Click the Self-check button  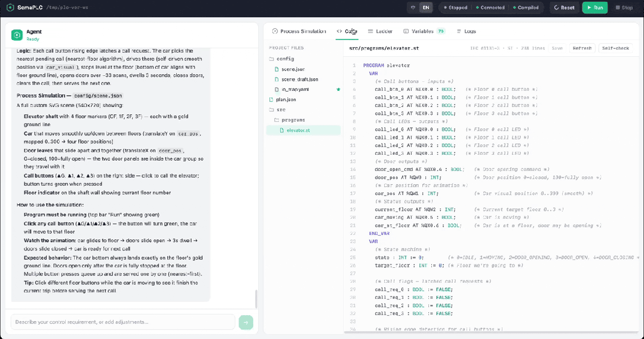click(x=615, y=48)
